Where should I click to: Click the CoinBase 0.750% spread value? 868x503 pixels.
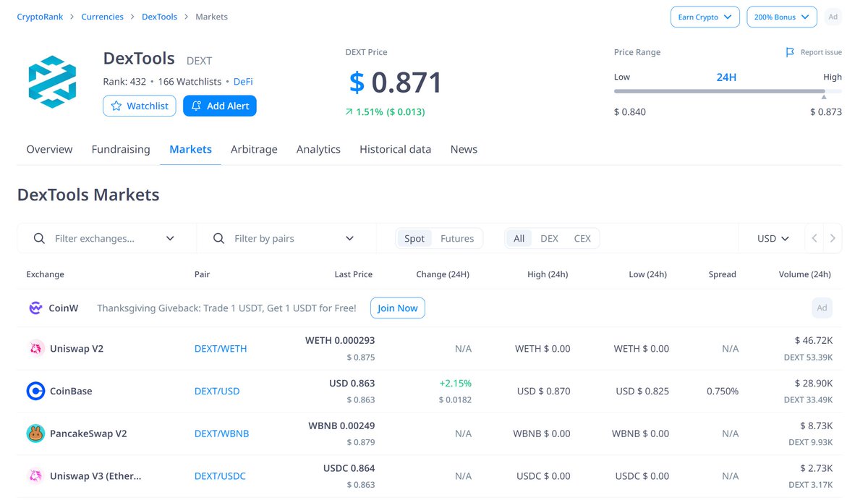click(x=723, y=391)
